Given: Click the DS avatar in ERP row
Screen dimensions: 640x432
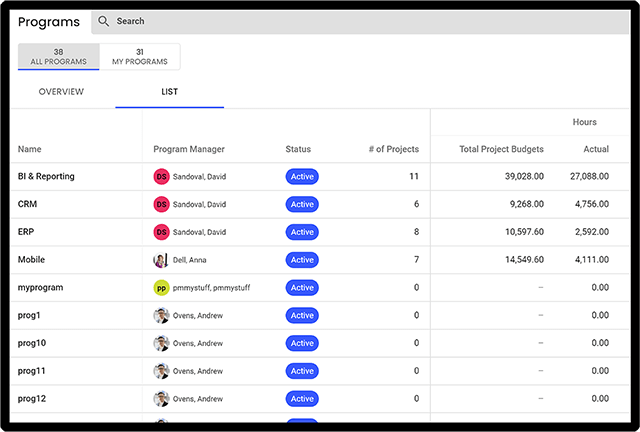Looking at the screenshot, I should tap(161, 232).
